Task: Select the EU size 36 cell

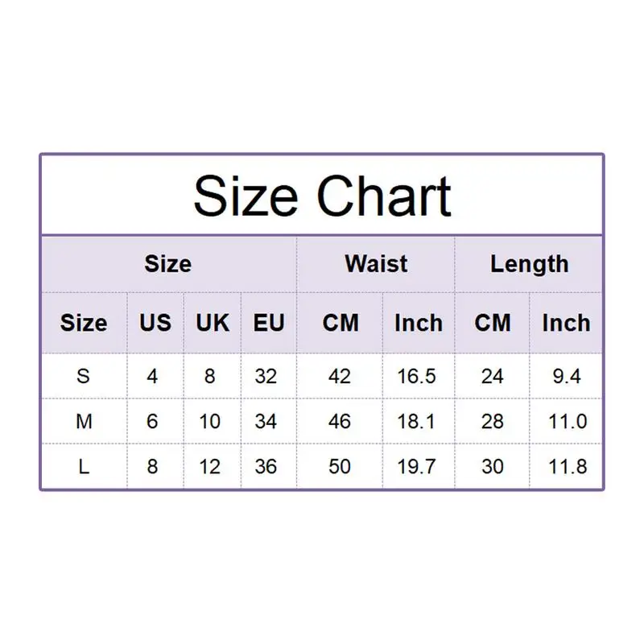Action: (x=266, y=466)
